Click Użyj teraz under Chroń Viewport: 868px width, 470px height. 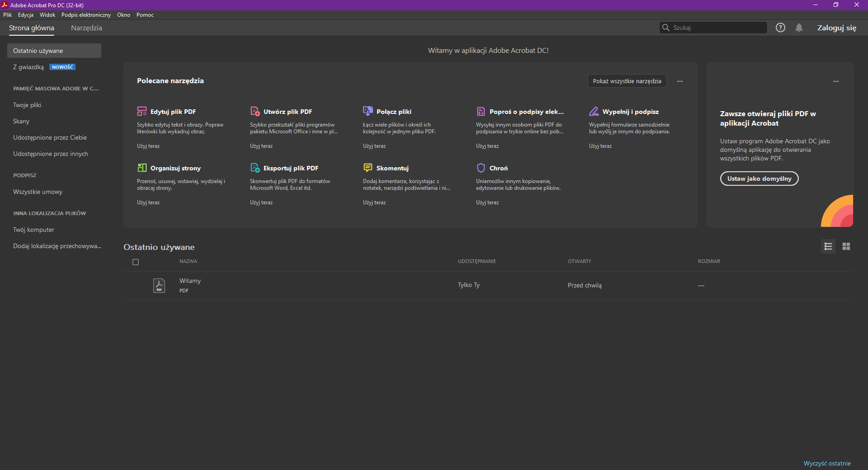(487, 202)
